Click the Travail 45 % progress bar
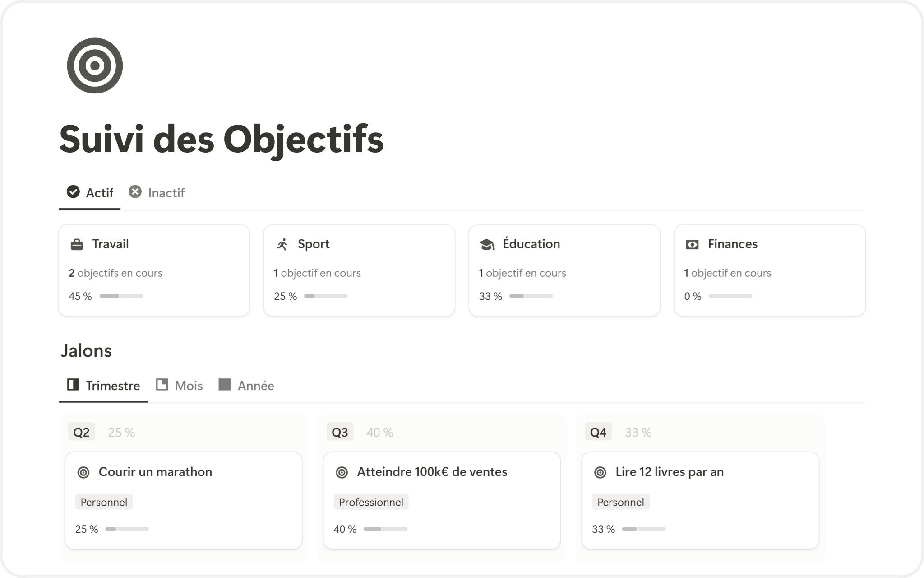The width and height of the screenshot is (924, 578). [x=121, y=296]
